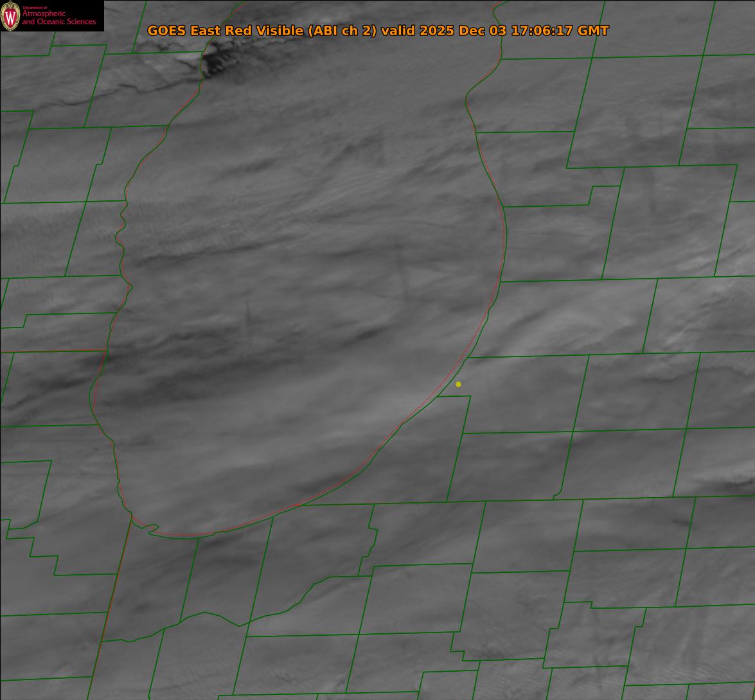Click the Department of text above Atmospheric

pos(35,8)
